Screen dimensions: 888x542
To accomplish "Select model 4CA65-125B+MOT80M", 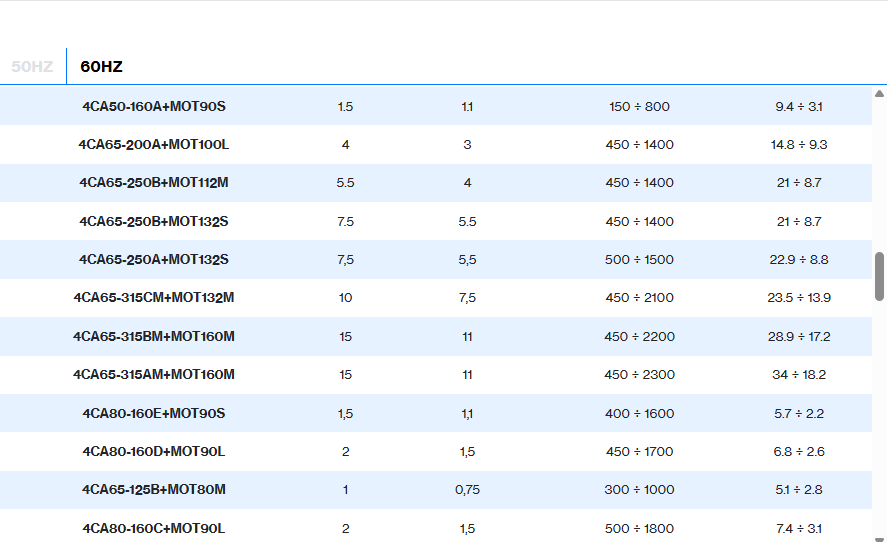I will point(154,490).
